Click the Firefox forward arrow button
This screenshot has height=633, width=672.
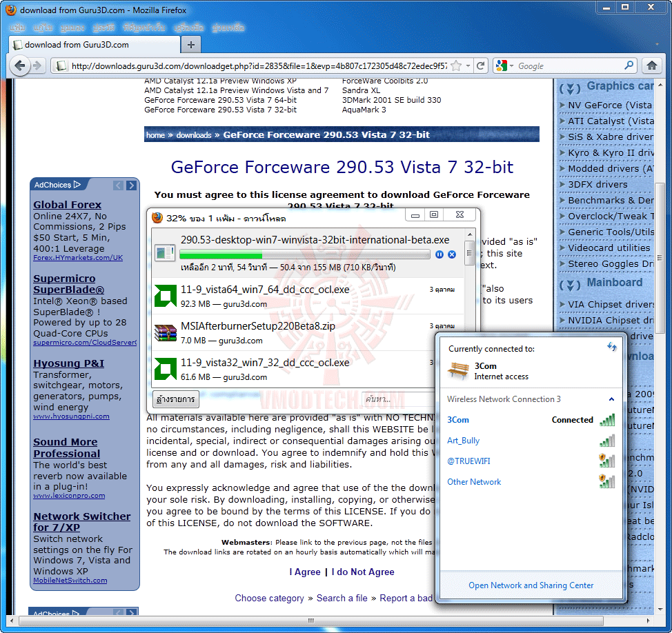tap(38, 66)
